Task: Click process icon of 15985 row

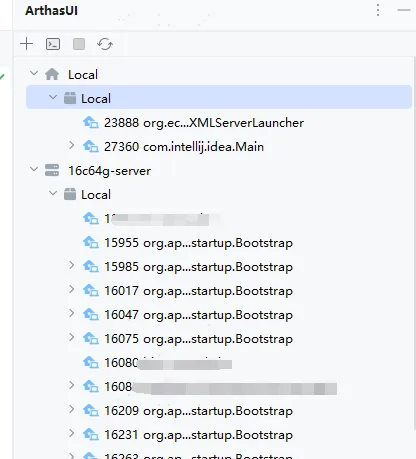Action: [x=91, y=266]
